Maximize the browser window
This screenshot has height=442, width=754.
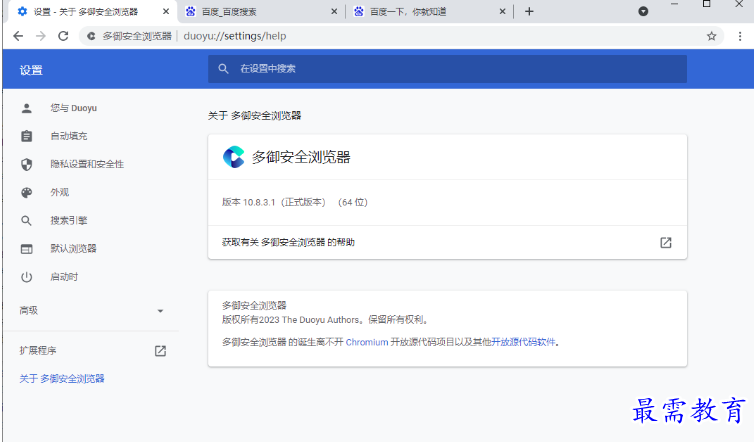pos(706,4)
